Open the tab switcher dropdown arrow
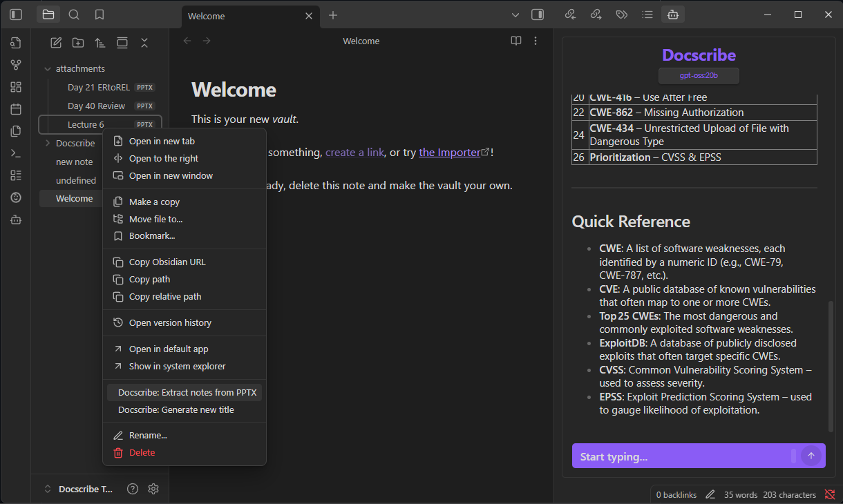Screen dimensions: 843x504 tap(515, 14)
